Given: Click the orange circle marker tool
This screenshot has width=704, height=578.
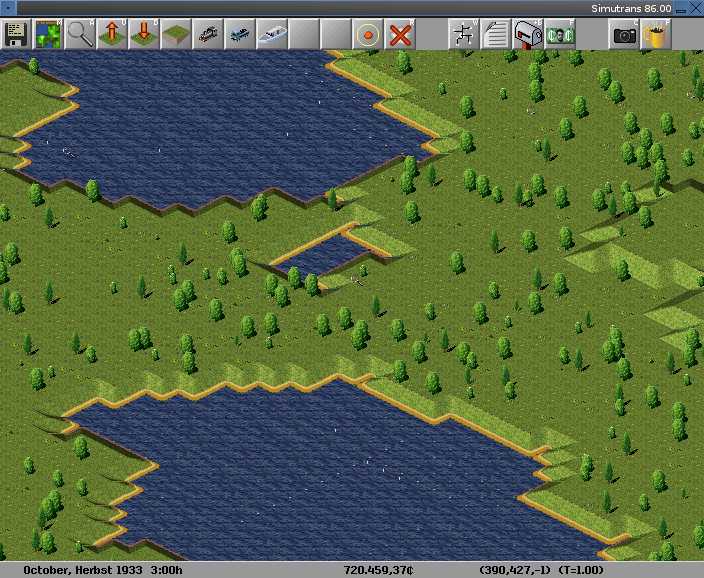Looking at the screenshot, I should pos(368,33).
